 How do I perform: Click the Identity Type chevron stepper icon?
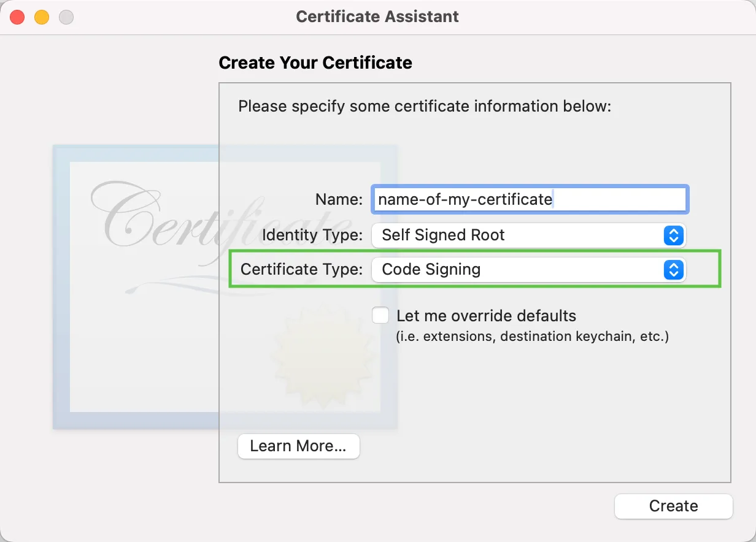[674, 235]
